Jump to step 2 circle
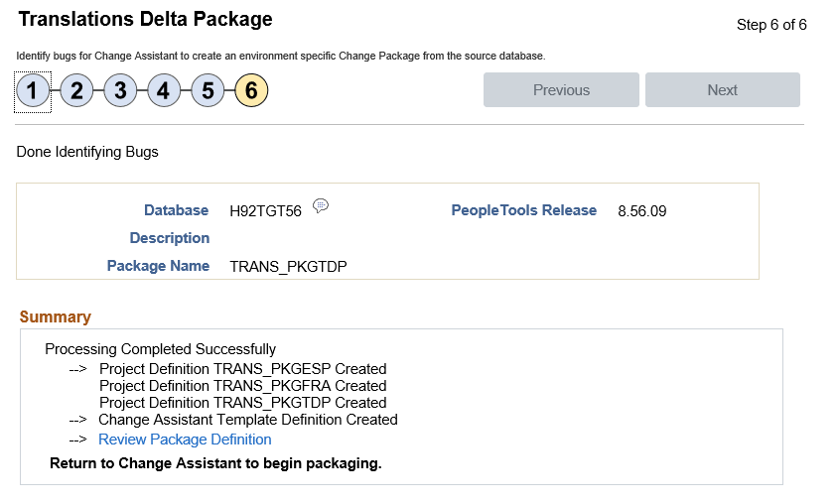Screen dimensions: 838x504 click(x=76, y=90)
